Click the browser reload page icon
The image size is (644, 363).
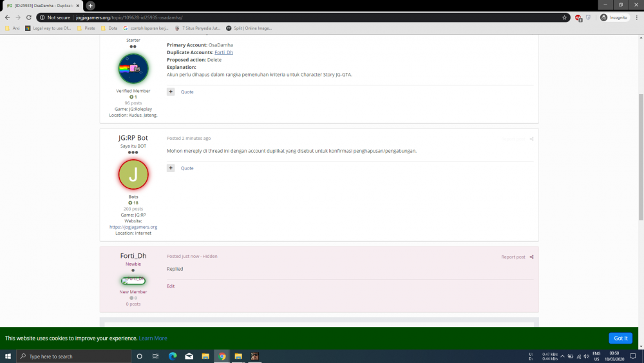tap(29, 17)
